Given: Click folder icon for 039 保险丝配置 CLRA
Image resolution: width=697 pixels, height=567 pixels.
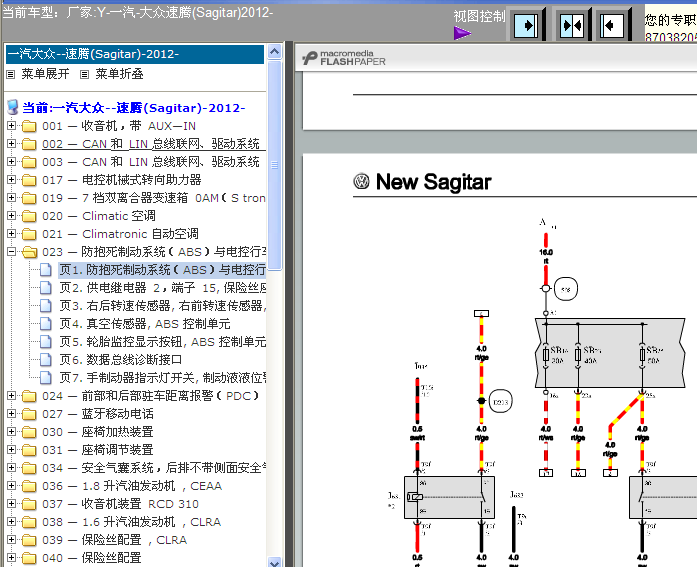Looking at the screenshot, I should pyautogui.click(x=29, y=540).
